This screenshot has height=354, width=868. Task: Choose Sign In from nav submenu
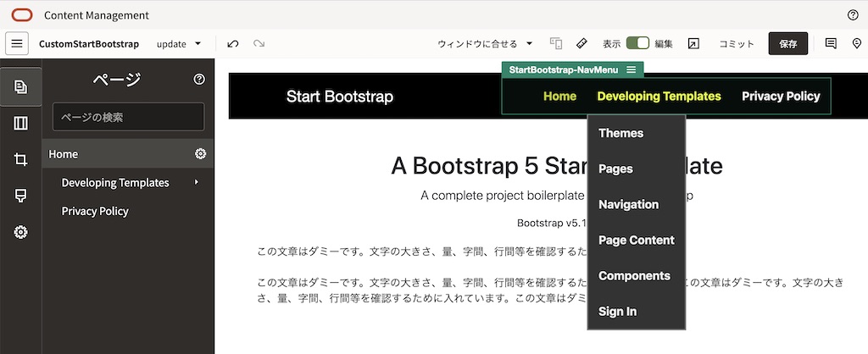click(617, 312)
